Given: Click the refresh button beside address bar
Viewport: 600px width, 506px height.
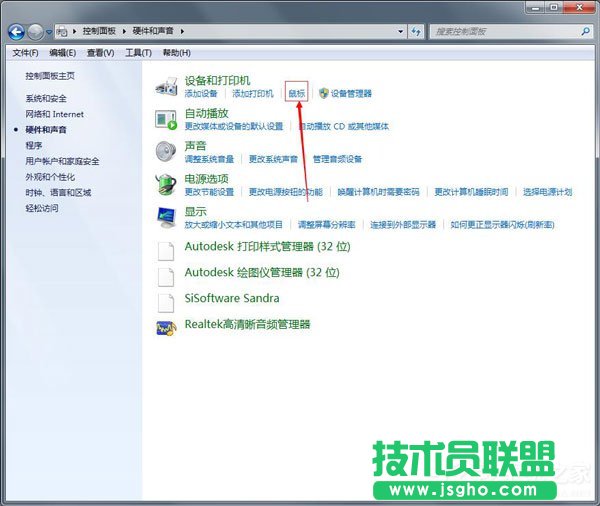Looking at the screenshot, I should pos(416,31).
